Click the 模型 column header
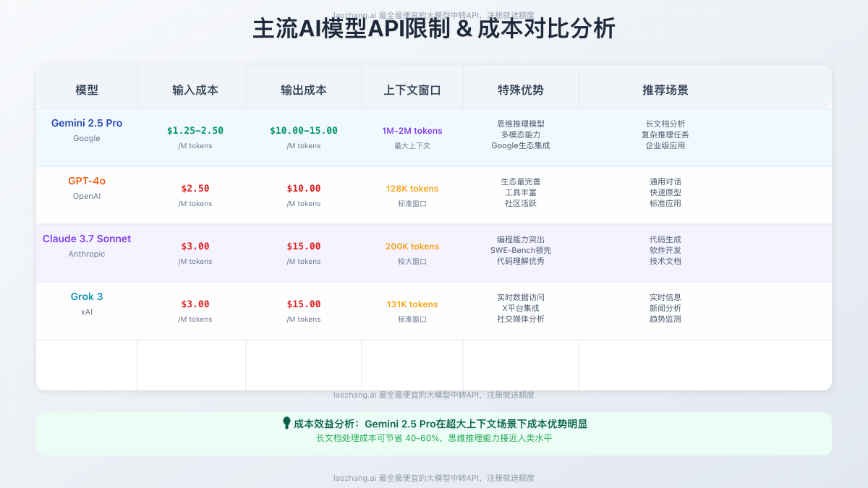This screenshot has width=868, height=488. pos(87,90)
